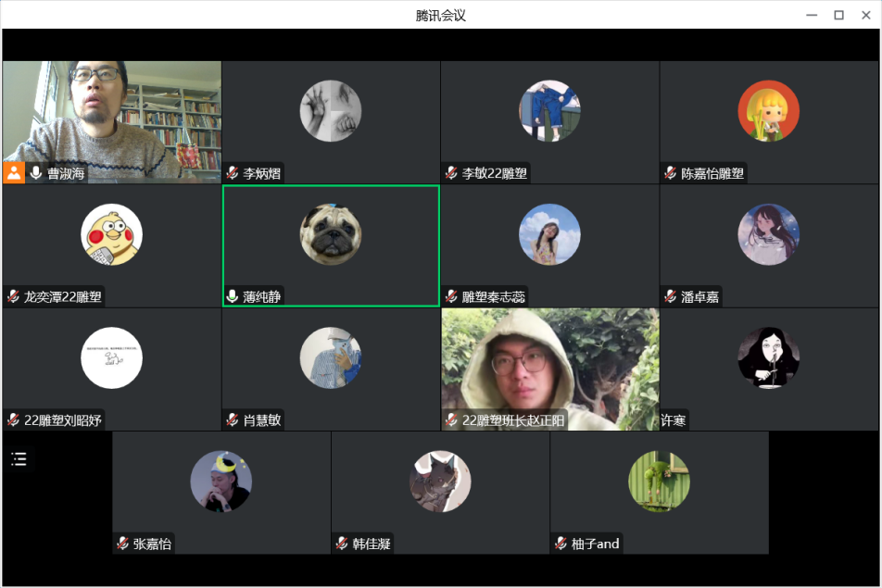The image size is (882, 588).
Task: Select the pug dog avatar of 薄纯静
Action: 331,234
